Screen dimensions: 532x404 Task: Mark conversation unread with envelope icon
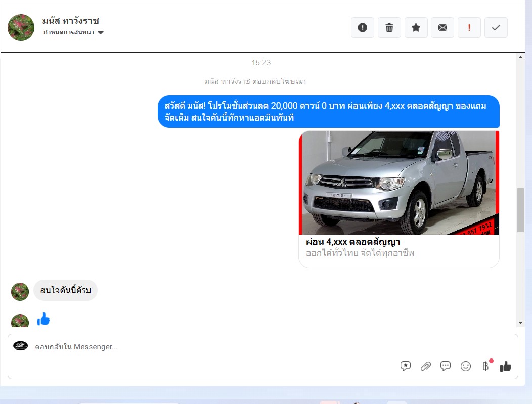coord(442,28)
